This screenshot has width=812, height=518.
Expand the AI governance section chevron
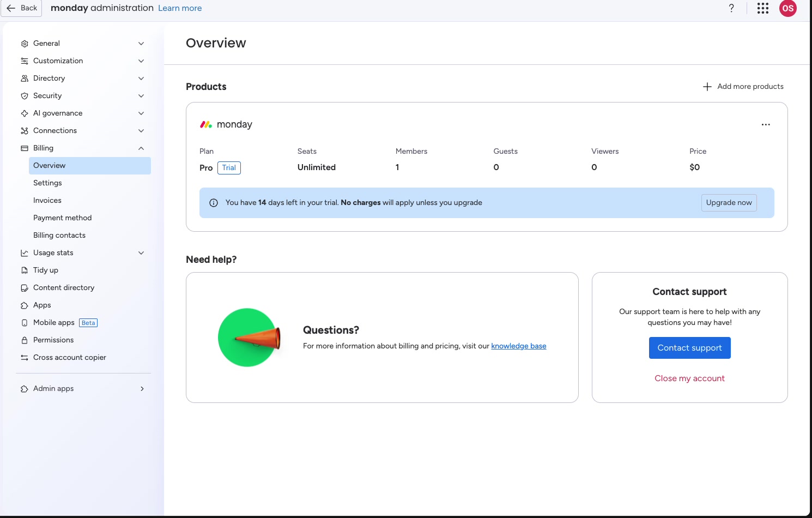click(x=141, y=113)
